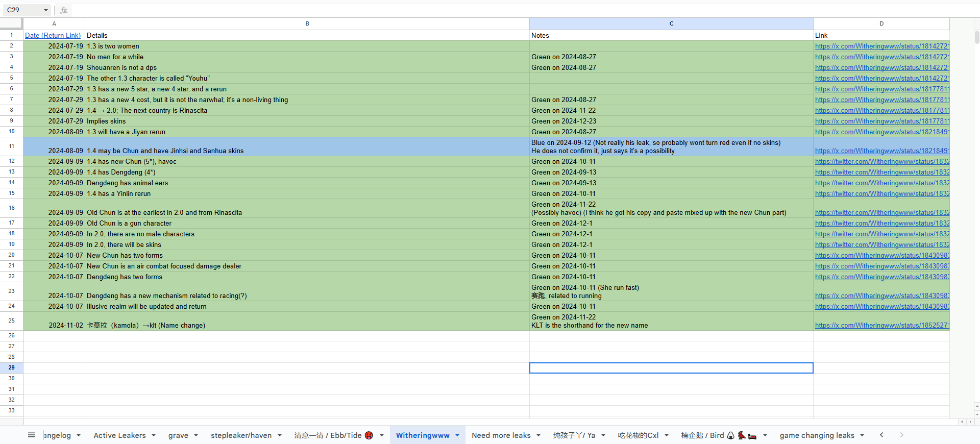
Task: Open the Cxl tab dropdown arrow
Action: [667, 435]
